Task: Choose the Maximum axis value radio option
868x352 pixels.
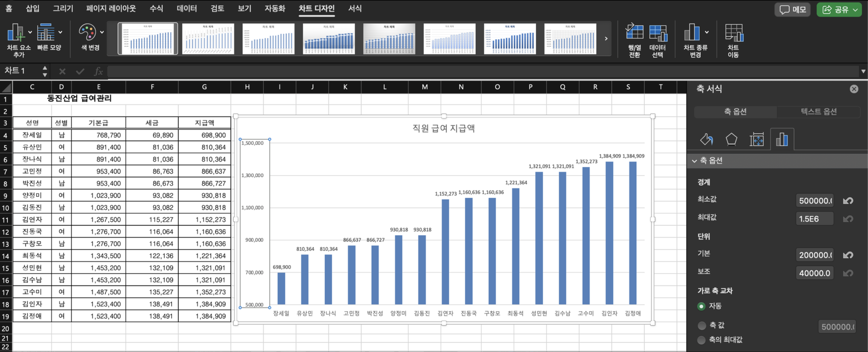Action: pos(701,340)
